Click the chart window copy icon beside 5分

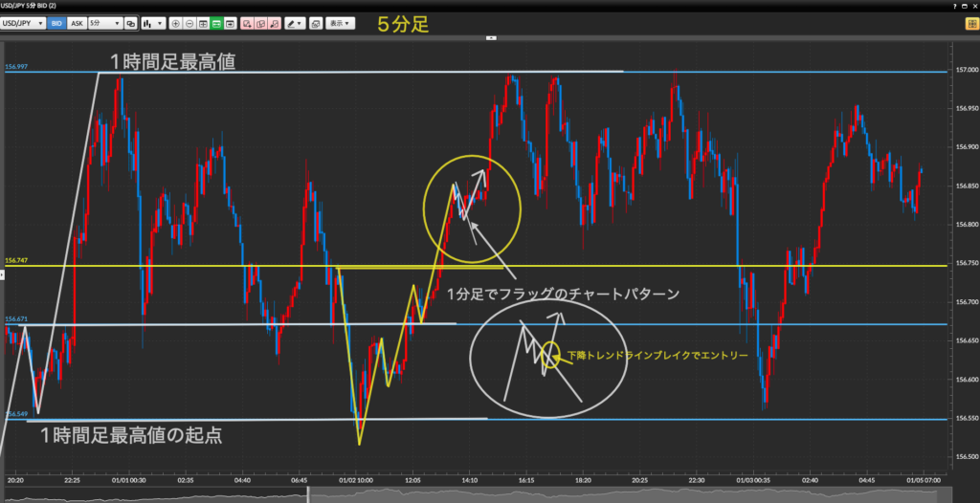pyautogui.click(x=128, y=22)
